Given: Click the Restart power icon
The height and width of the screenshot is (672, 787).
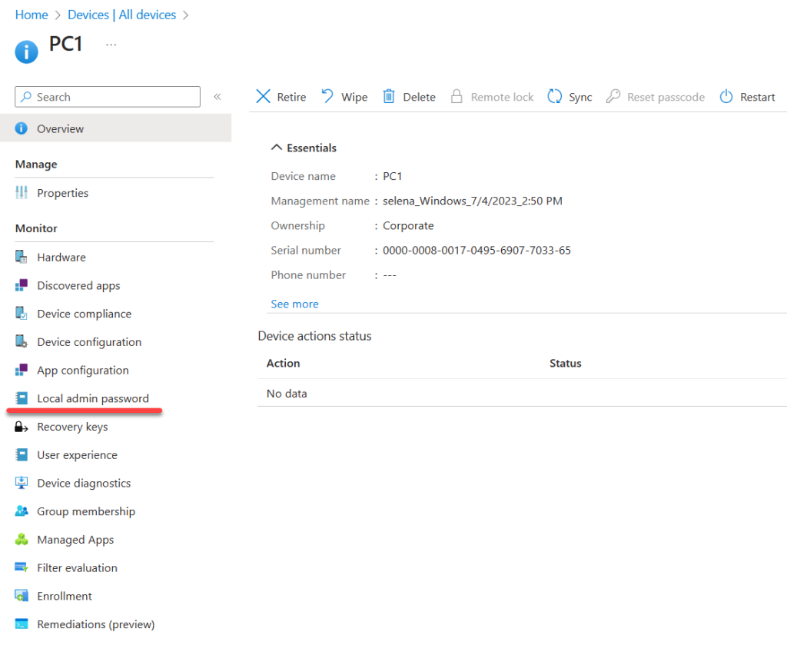Looking at the screenshot, I should pyautogui.click(x=726, y=97).
